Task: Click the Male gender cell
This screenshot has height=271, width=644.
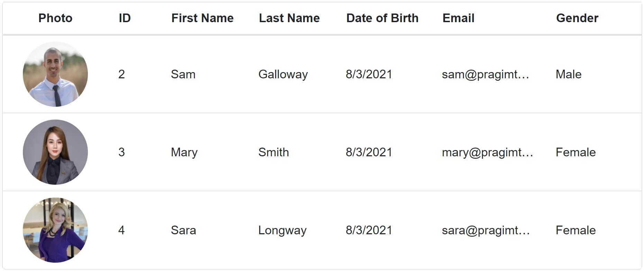Action: click(569, 75)
